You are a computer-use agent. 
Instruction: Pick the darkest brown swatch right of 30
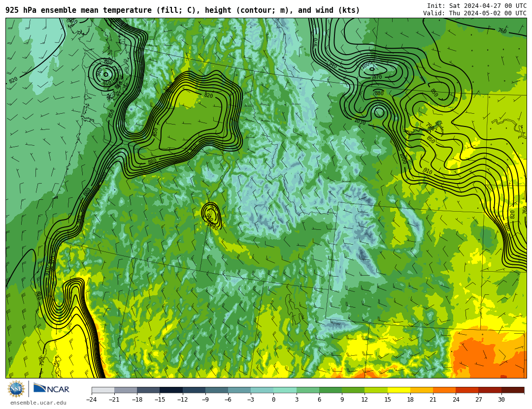pos(513,390)
